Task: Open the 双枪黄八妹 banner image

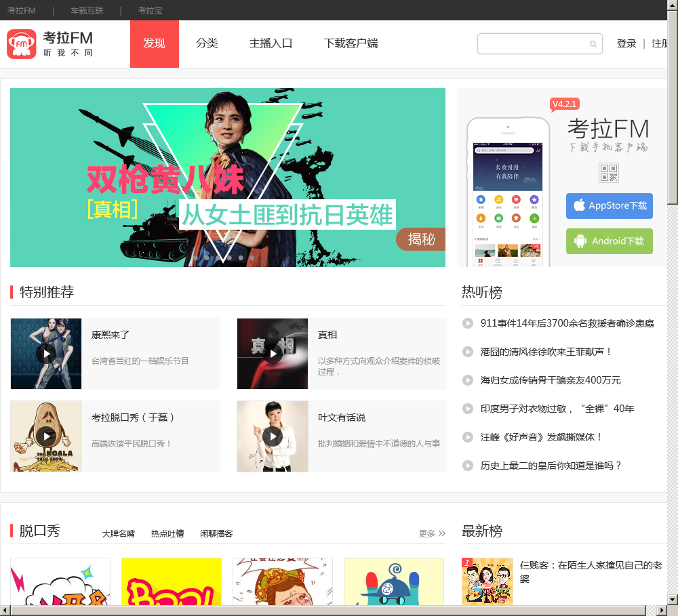Action: [227, 178]
